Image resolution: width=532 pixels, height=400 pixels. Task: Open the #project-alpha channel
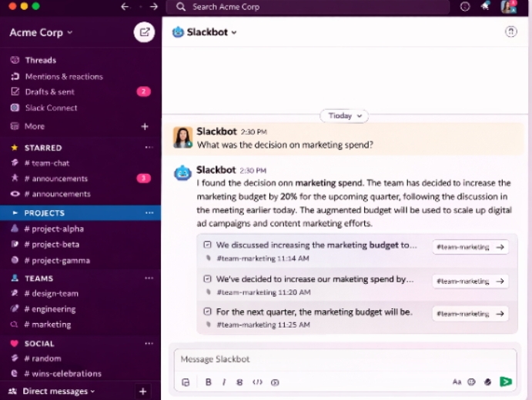click(x=53, y=228)
